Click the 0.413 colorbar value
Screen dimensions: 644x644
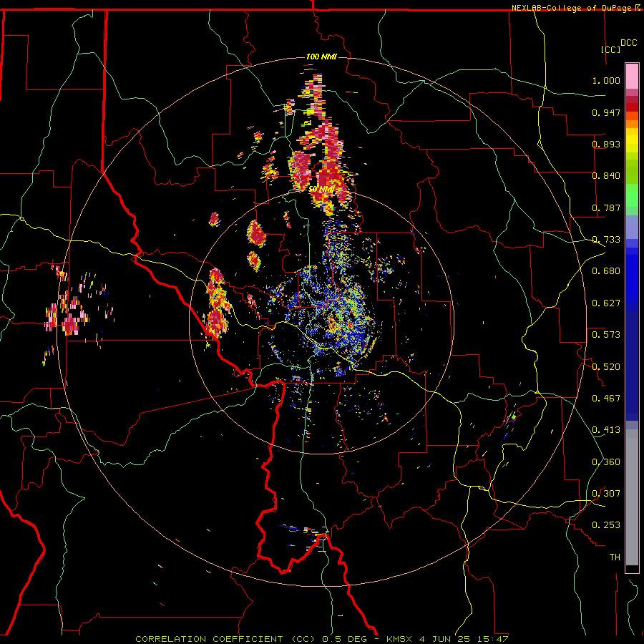pyautogui.click(x=606, y=430)
